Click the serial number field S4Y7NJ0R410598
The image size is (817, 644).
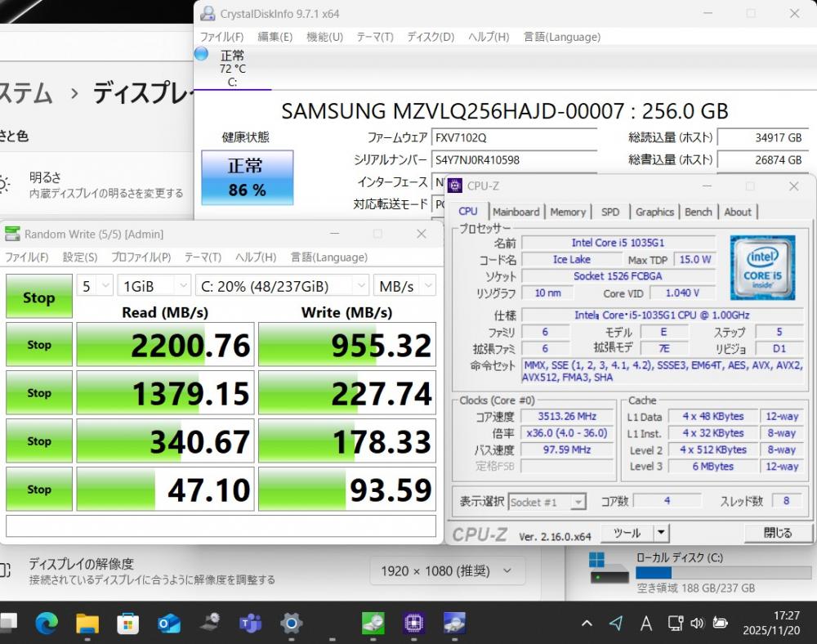(514, 160)
